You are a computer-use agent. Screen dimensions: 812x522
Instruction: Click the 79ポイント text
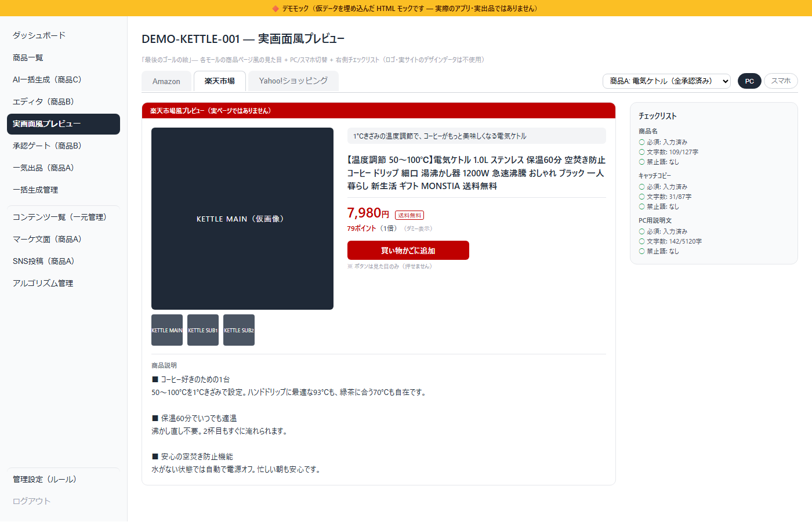361,229
